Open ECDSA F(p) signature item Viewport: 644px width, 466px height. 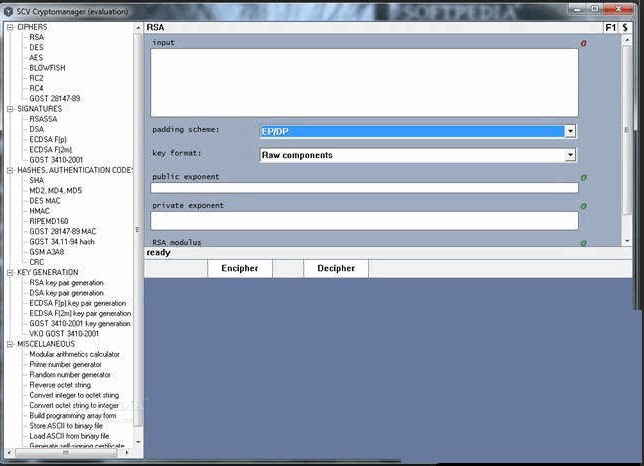(x=48, y=140)
